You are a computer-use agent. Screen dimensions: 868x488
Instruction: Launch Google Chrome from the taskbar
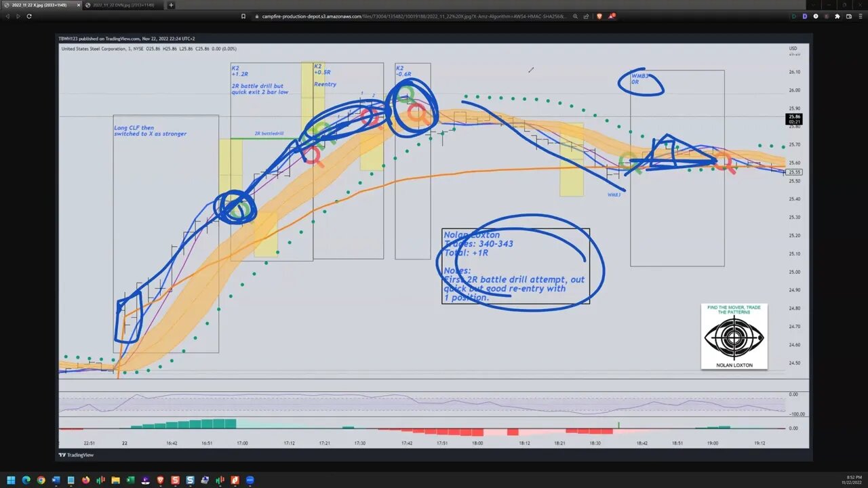(x=41, y=480)
